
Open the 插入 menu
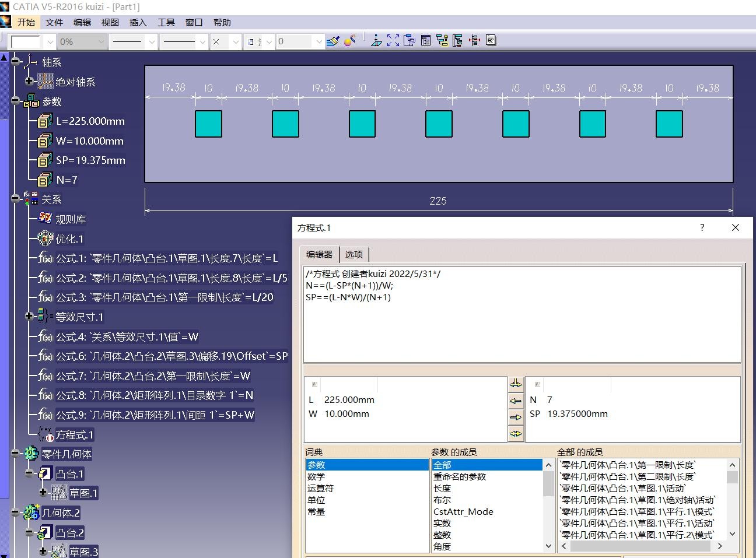click(138, 22)
